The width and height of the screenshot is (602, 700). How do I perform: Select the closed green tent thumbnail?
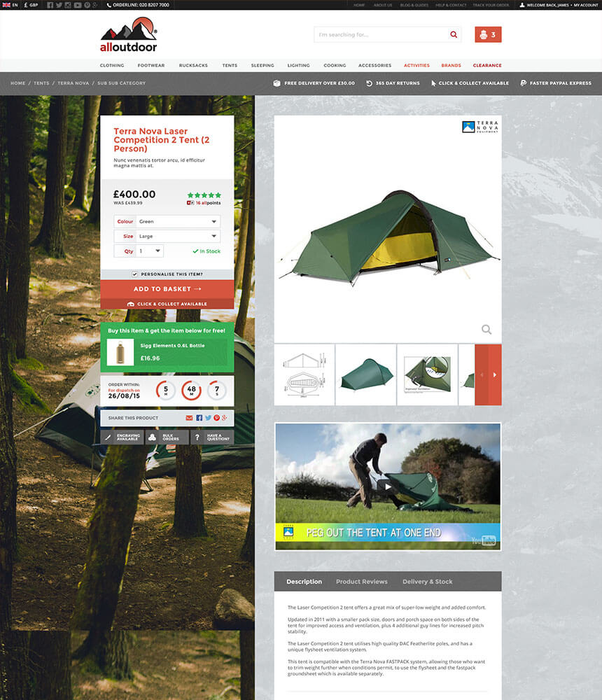[x=366, y=374]
